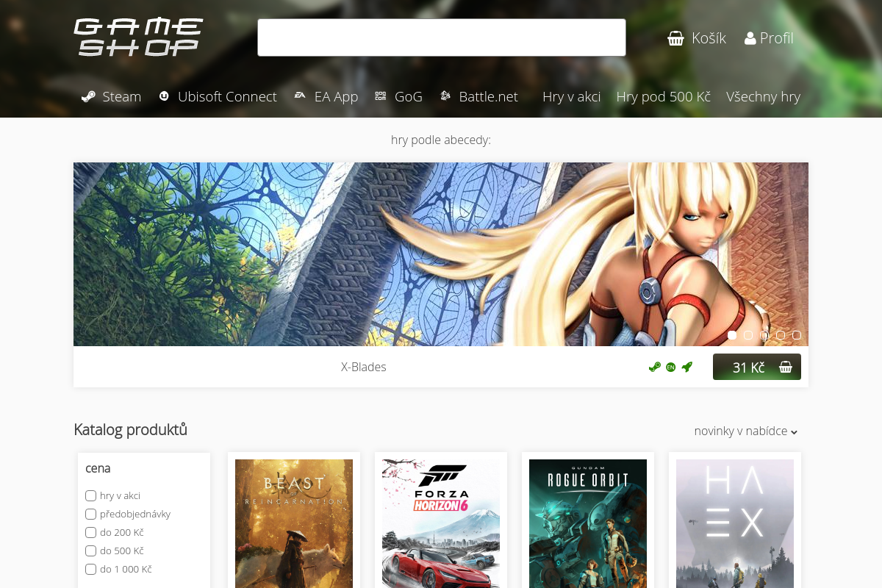Enable the 'do 200 Kč' price filter
Image resolution: width=882 pixels, height=588 pixels.
click(91, 532)
